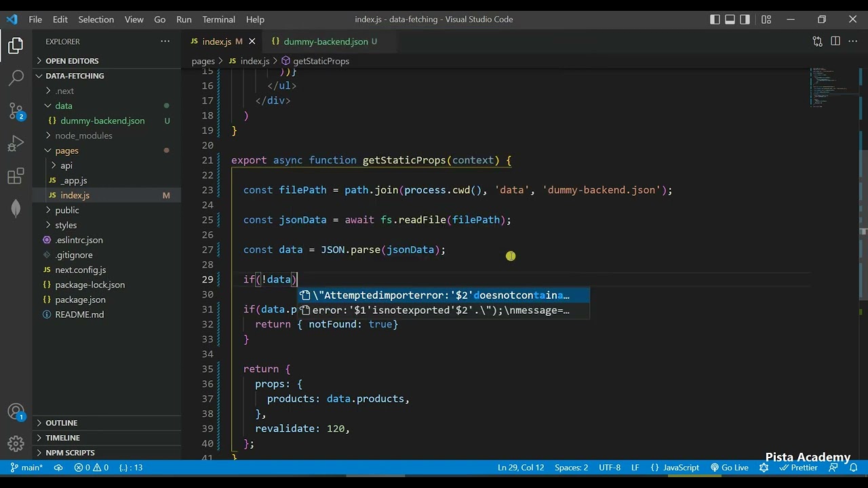This screenshot has width=868, height=488.
Task: Open the Search view in activity bar
Action: click(16, 79)
